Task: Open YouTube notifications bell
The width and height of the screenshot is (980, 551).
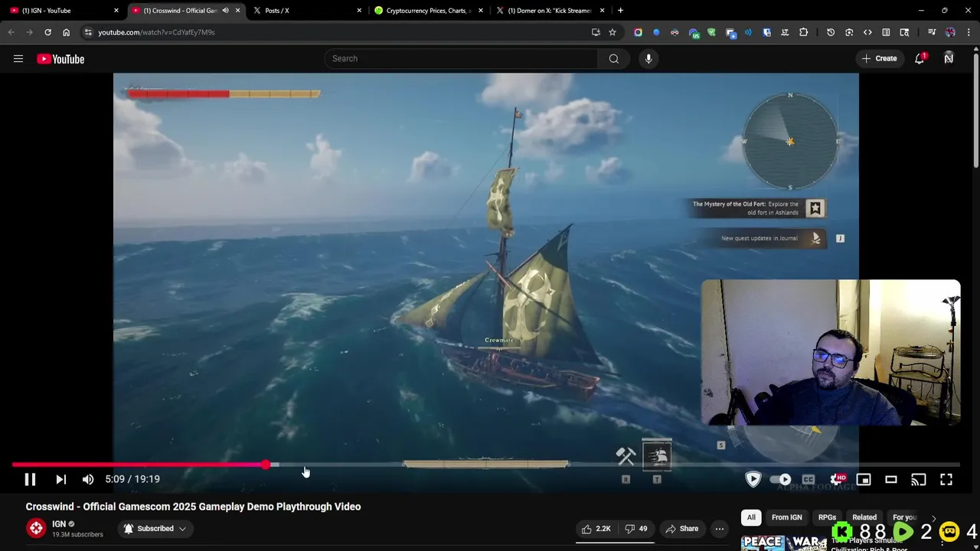Action: point(920,59)
